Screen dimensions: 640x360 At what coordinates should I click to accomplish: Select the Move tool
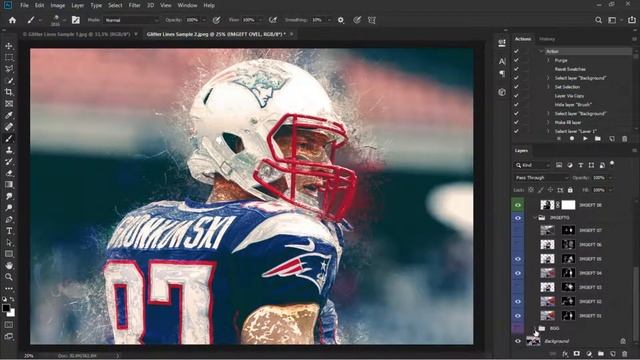9,46
